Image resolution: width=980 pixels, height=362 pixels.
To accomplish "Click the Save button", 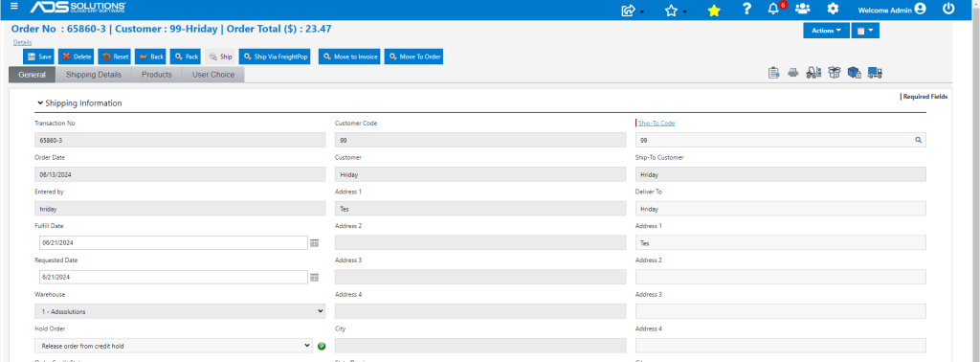I will (39, 57).
